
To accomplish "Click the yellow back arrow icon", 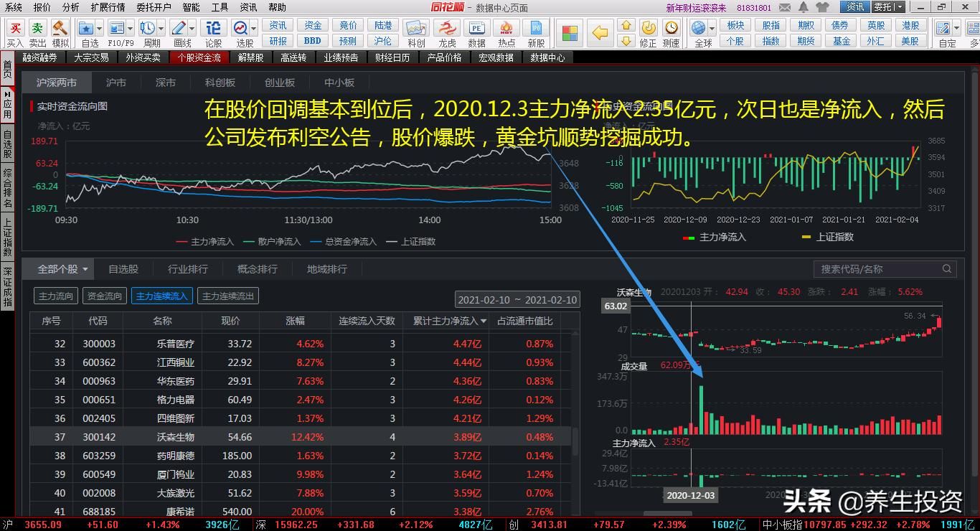I will (x=600, y=33).
